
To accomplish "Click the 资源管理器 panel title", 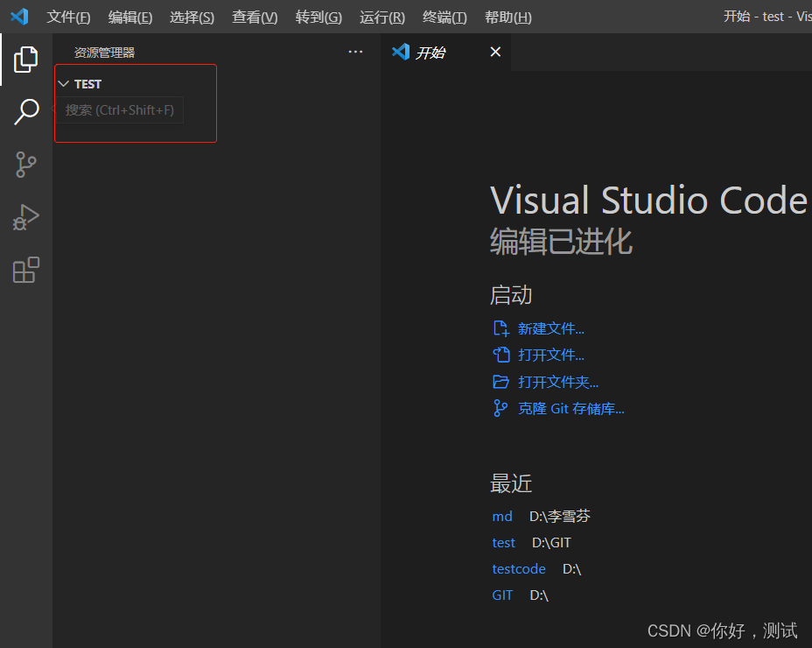I will tap(104, 53).
